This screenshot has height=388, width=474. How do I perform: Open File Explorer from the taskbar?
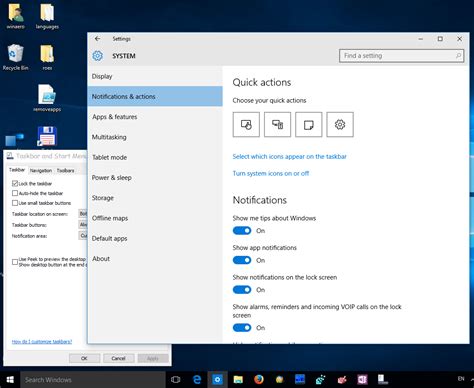point(238,379)
